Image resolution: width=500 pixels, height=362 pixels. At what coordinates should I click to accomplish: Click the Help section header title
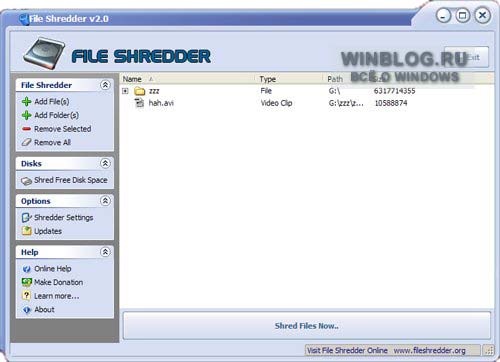coord(30,252)
